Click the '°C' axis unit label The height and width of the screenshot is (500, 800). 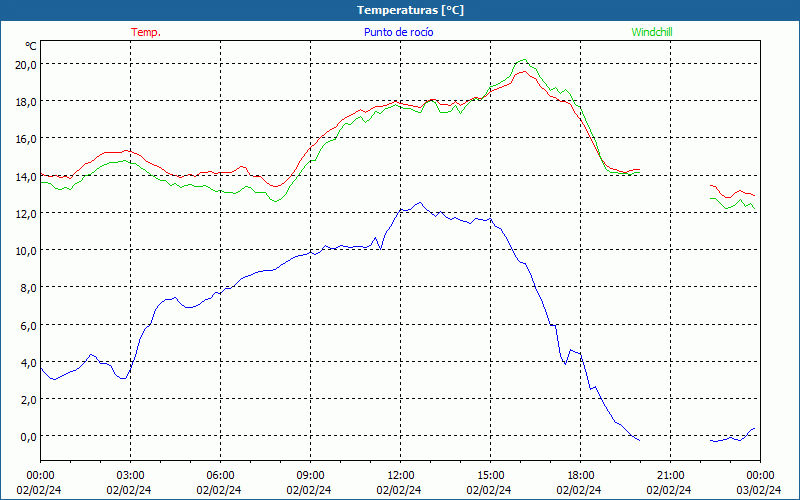(31, 46)
